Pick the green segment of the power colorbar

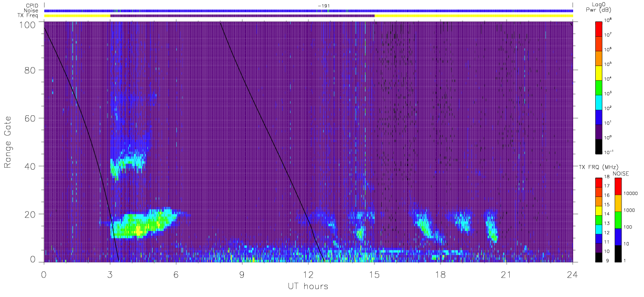tap(599, 86)
